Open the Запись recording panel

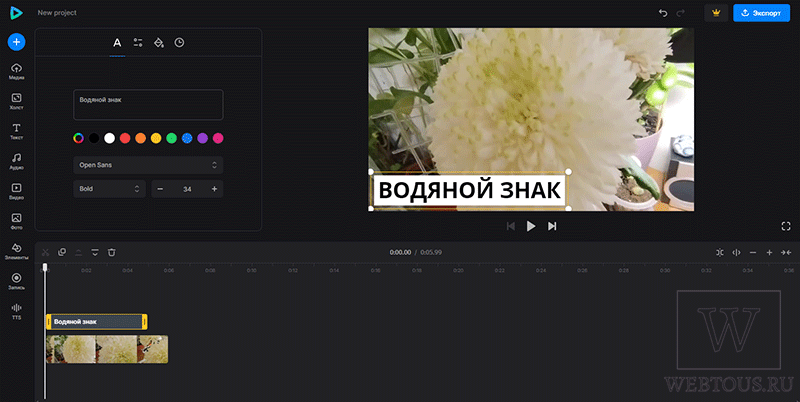click(16, 281)
